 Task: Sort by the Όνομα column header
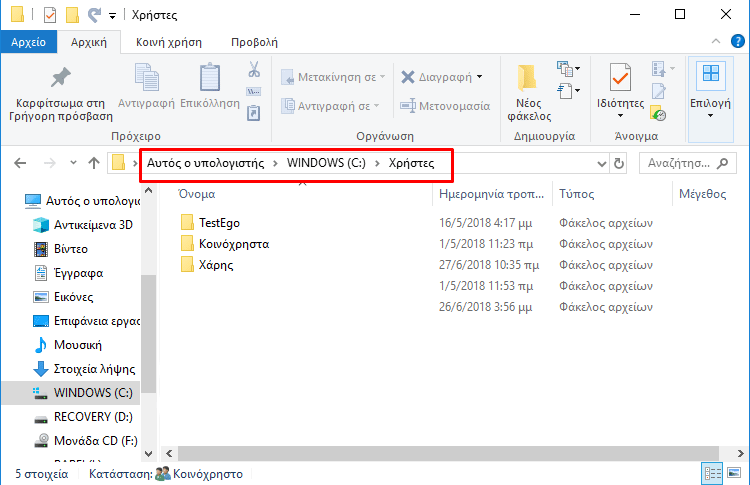tap(196, 194)
